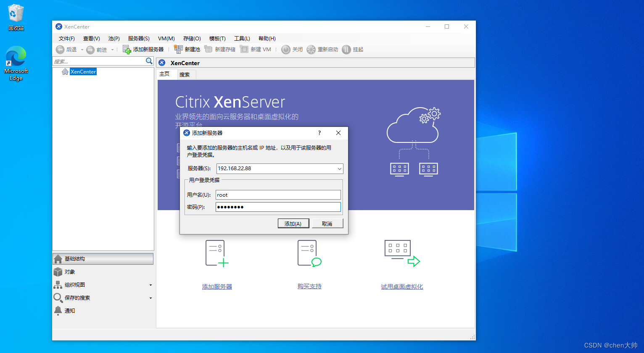The image size is (644, 353).
Task: Open Back history dropdown arrow
Action: [82, 50]
